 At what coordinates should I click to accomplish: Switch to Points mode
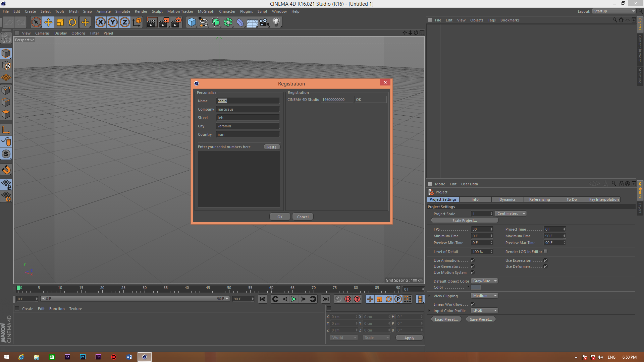pos(6,90)
